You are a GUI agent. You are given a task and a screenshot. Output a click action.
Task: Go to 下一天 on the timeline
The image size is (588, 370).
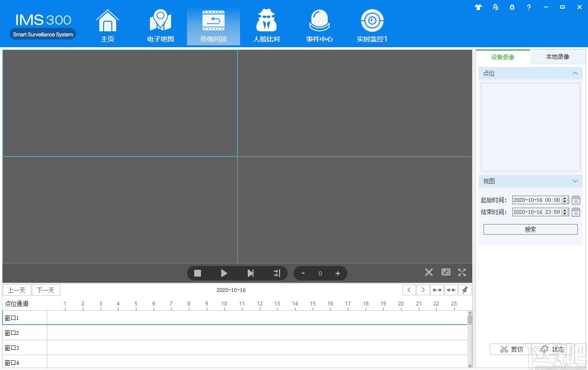click(46, 290)
